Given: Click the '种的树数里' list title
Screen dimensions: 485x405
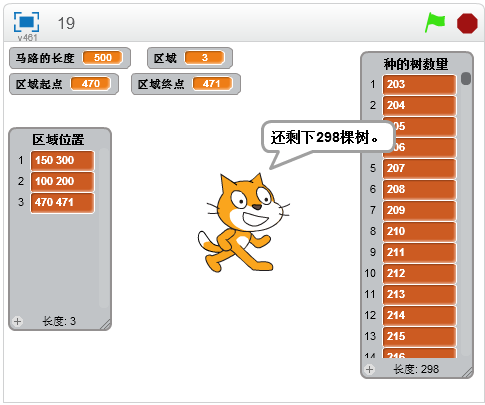Looking at the screenshot, I should 416,64.
